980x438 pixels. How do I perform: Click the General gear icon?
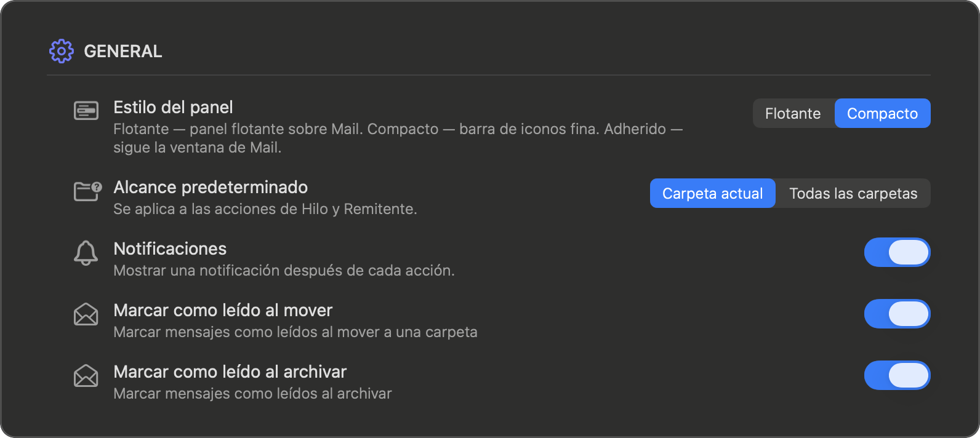pos(62,51)
